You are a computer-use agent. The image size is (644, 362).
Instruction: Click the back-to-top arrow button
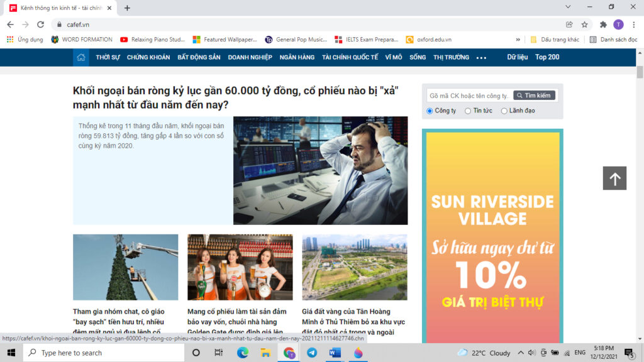(x=614, y=178)
